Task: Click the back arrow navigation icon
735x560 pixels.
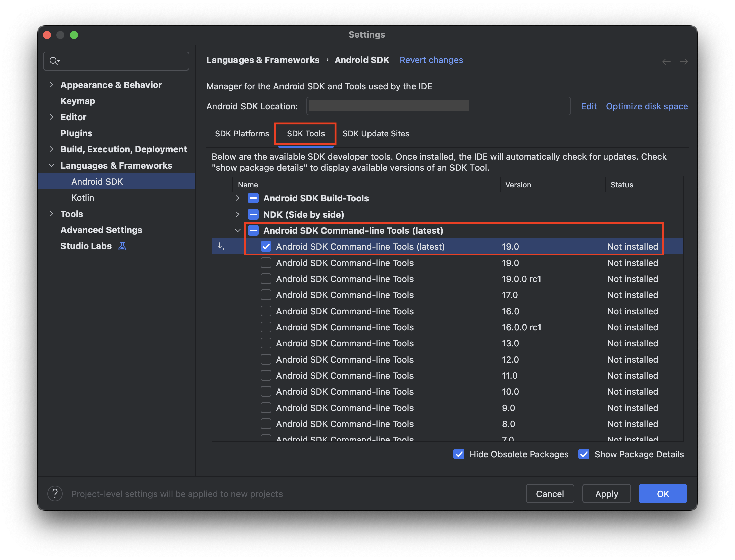Action: coord(666,61)
